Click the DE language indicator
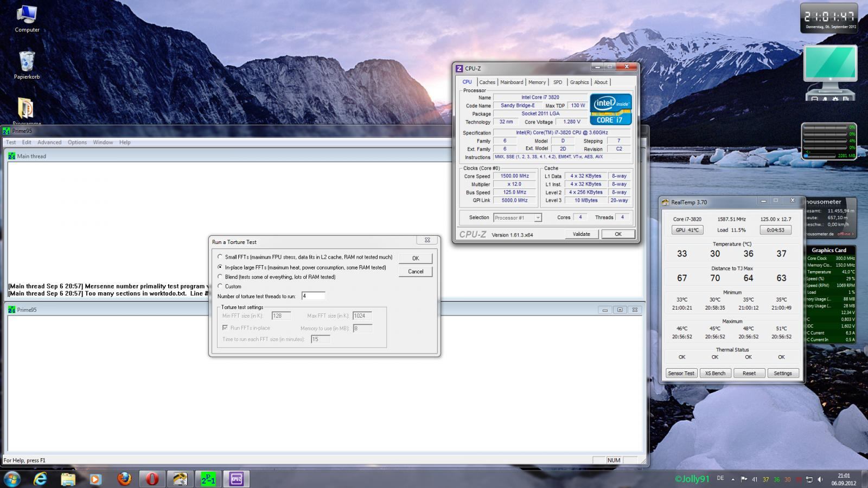This screenshot has height=488, width=868. (720, 478)
